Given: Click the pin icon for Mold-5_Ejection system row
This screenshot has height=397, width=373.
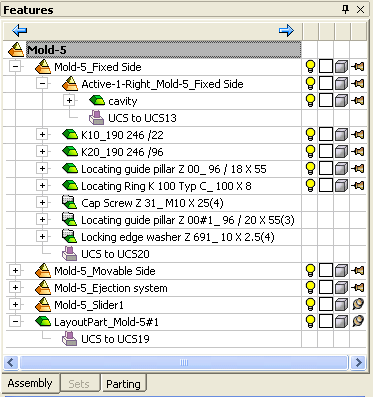Looking at the screenshot, I should pos(358,288).
